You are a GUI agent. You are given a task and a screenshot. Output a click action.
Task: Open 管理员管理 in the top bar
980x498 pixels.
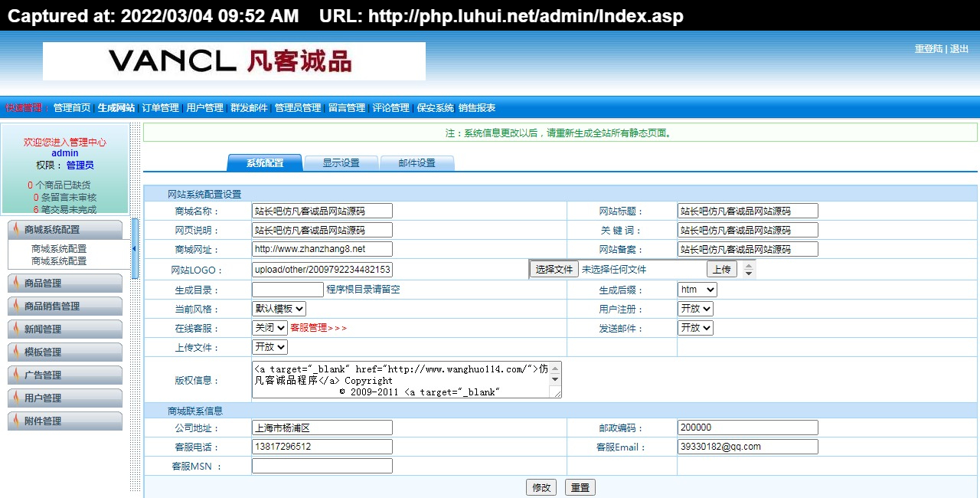[298, 108]
